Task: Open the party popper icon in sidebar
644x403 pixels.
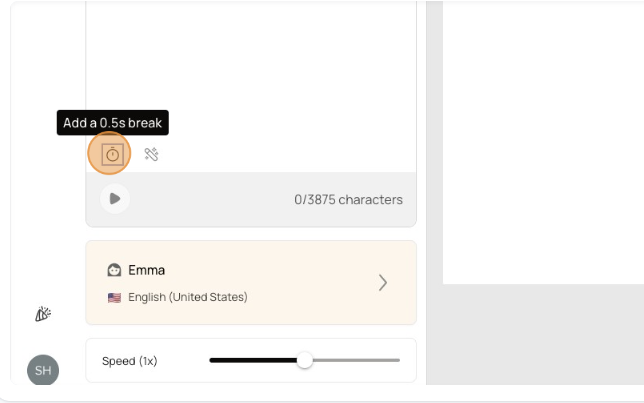Action: [x=43, y=314]
